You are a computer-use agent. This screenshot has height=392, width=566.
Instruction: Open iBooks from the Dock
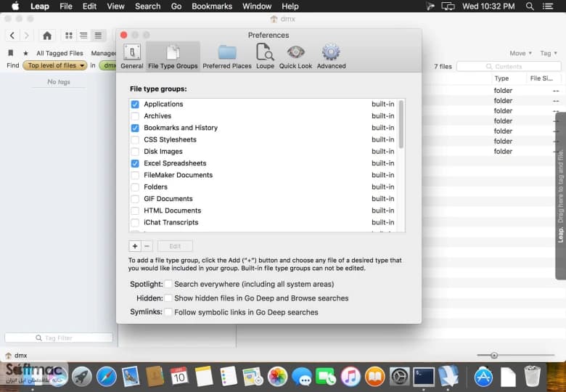[374, 377]
